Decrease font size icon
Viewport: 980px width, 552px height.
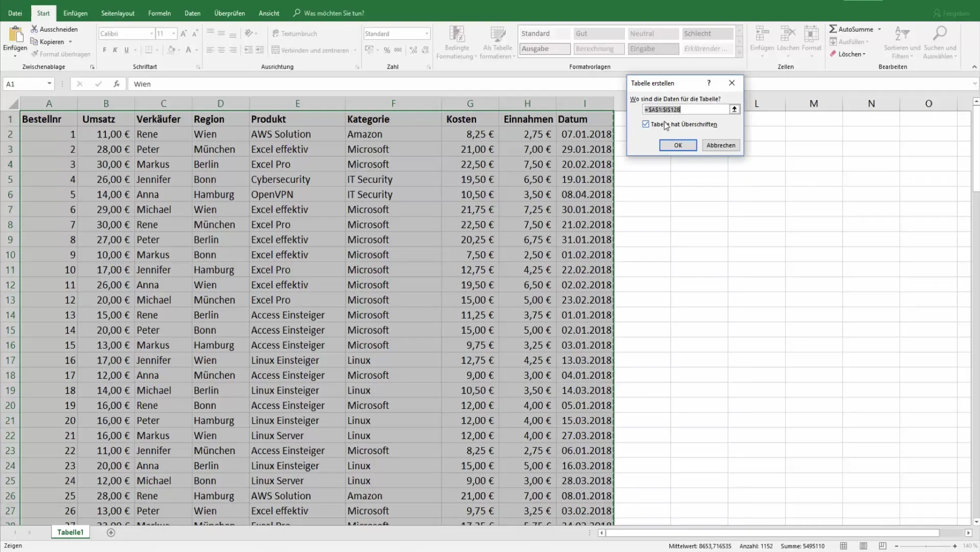point(195,34)
